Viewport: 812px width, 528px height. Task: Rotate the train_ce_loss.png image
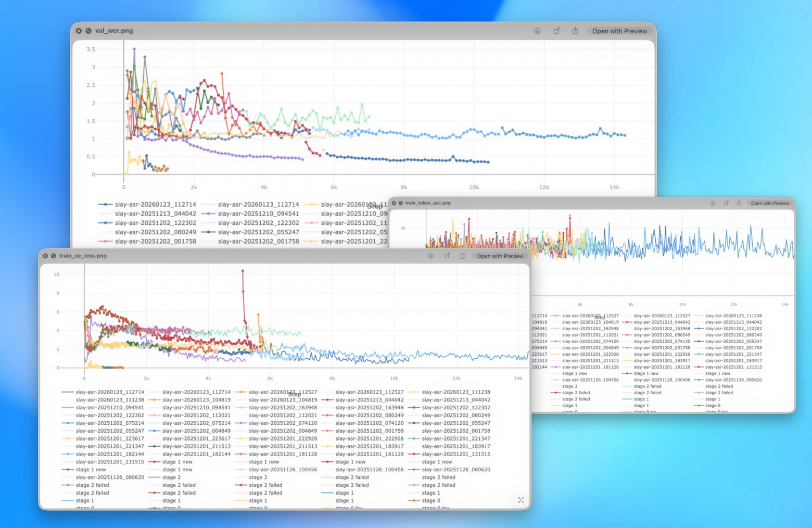[x=447, y=256]
